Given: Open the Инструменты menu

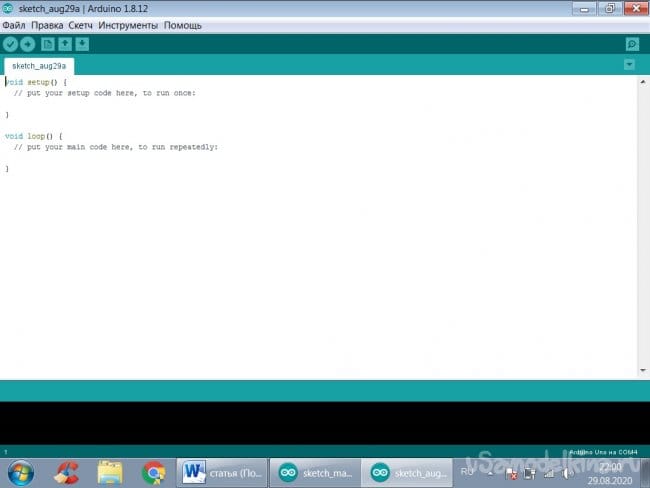Looking at the screenshot, I should 128,24.
